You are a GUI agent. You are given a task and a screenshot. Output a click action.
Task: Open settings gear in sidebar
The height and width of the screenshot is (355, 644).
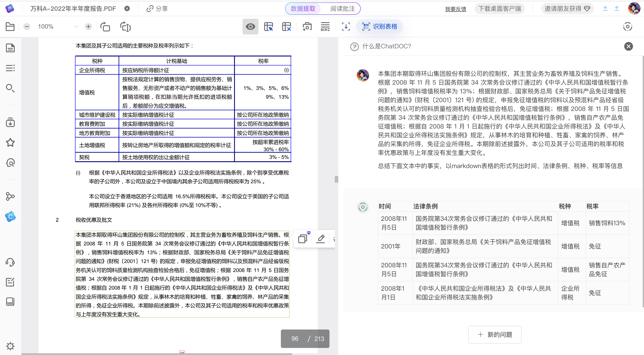[x=10, y=346]
